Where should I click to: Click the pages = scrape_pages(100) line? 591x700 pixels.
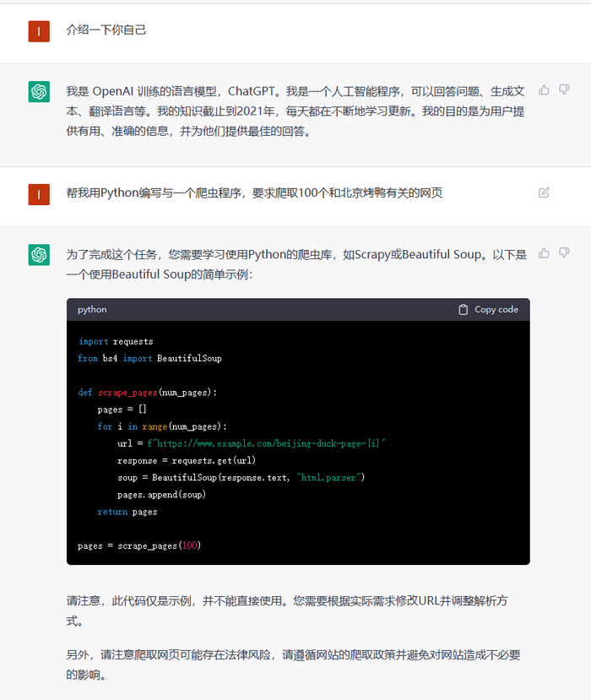coord(139,545)
